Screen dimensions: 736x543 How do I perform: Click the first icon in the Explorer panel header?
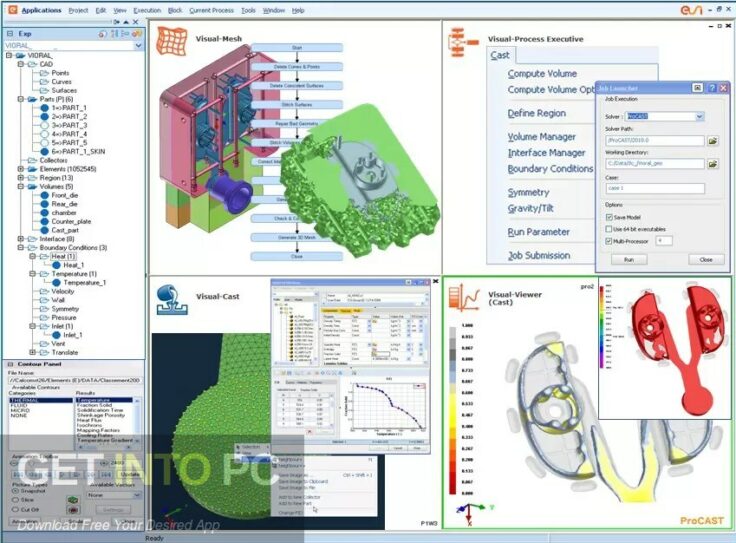103,34
